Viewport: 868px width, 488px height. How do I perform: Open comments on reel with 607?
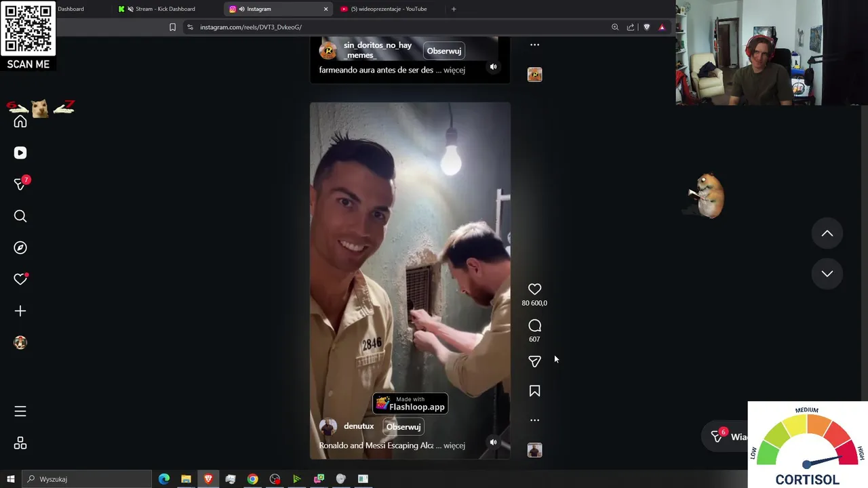[x=534, y=325]
